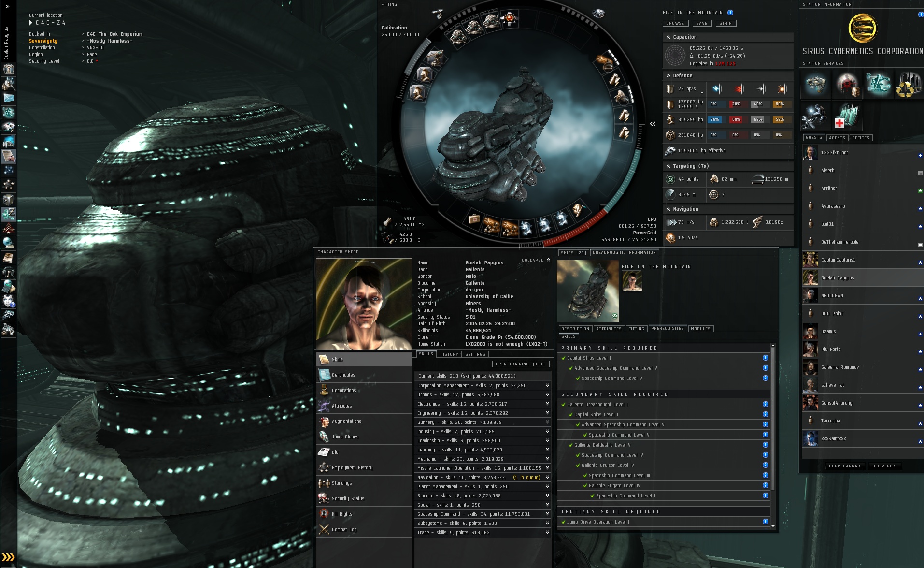
Task: Expand the Neocom with the top double-arrow
Action: pos(7,6)
